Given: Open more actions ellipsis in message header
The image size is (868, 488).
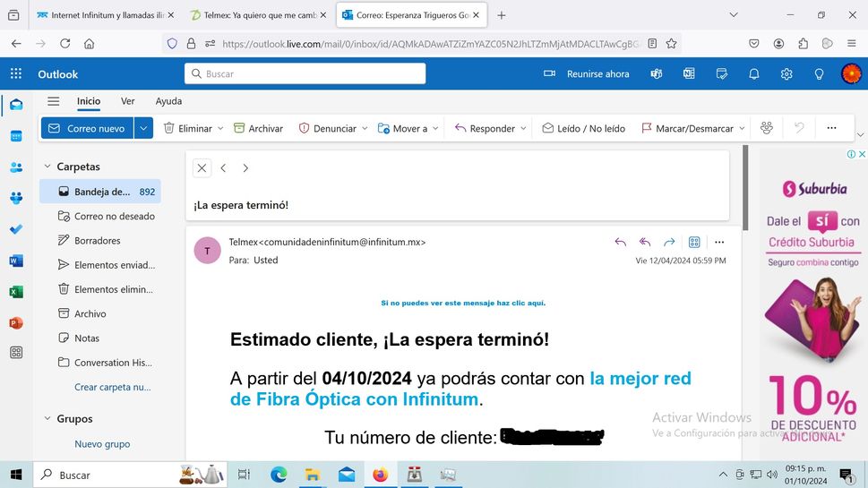Looking at the screenshot, I should (719, 242).
